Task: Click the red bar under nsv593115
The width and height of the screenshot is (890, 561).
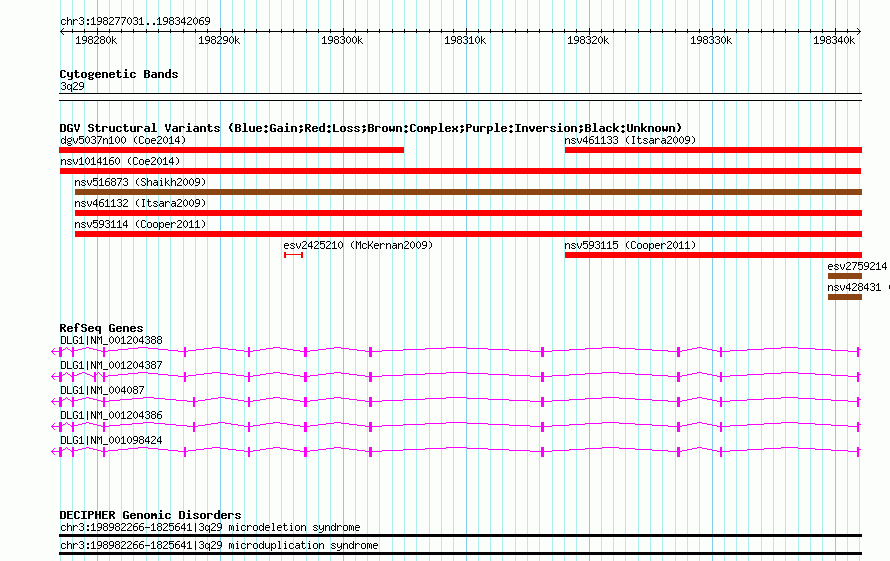Action: [713, 255]
